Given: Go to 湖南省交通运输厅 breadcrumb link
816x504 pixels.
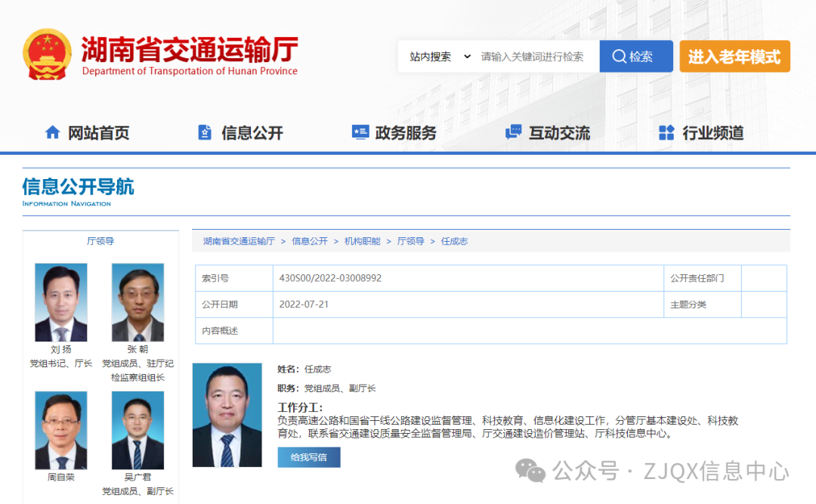Looking at the screenshot, I should point(239,241).
